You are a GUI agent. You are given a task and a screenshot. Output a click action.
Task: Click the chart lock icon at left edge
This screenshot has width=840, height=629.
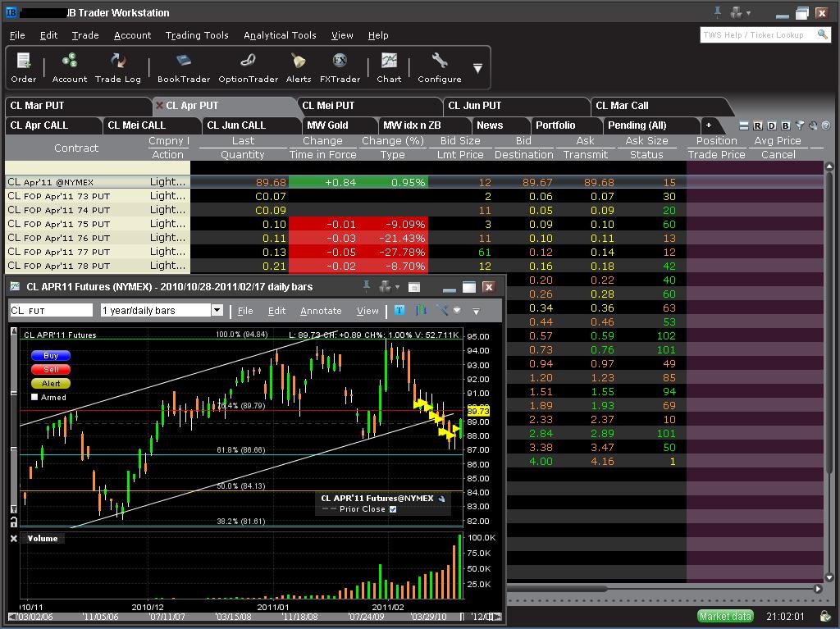pyautogui.click(x=14, y=522)
